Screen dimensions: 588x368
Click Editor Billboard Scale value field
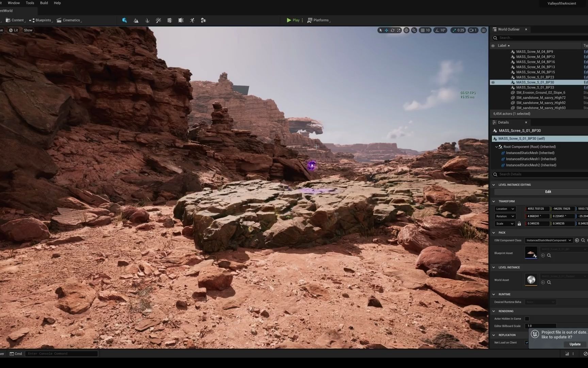[x=541, y=326]
